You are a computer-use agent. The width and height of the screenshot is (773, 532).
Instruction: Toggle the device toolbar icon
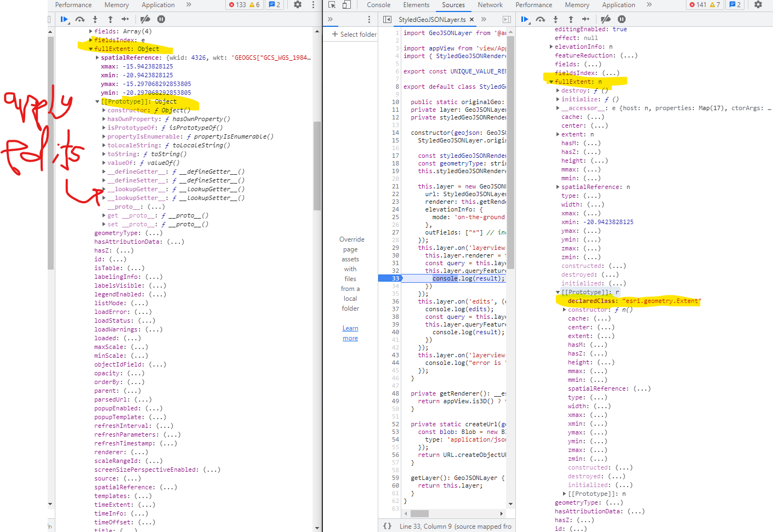[x=346, y=5]
